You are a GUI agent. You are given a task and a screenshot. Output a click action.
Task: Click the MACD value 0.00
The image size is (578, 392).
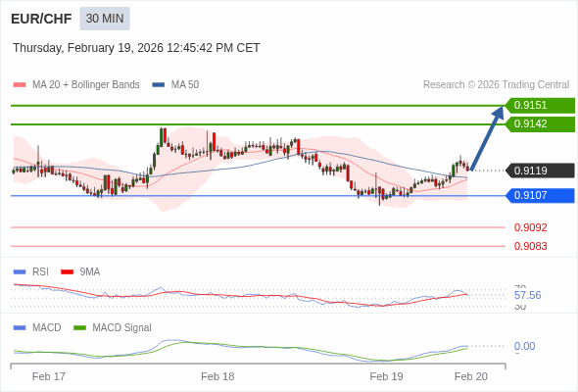[524, 346]
